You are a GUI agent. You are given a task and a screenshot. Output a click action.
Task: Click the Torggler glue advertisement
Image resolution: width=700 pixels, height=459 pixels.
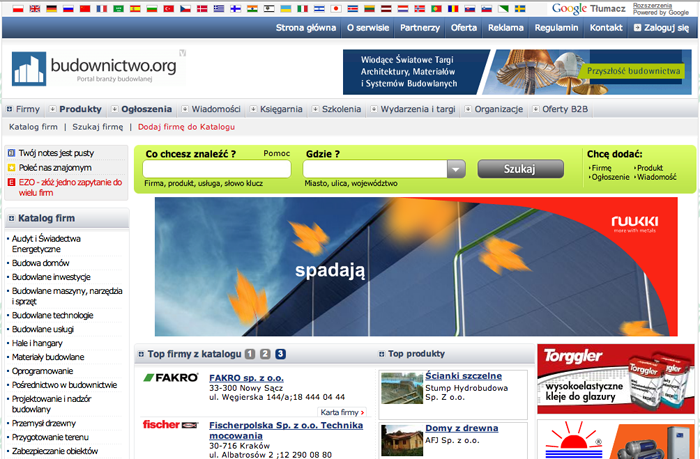click(x=616, y=379)
